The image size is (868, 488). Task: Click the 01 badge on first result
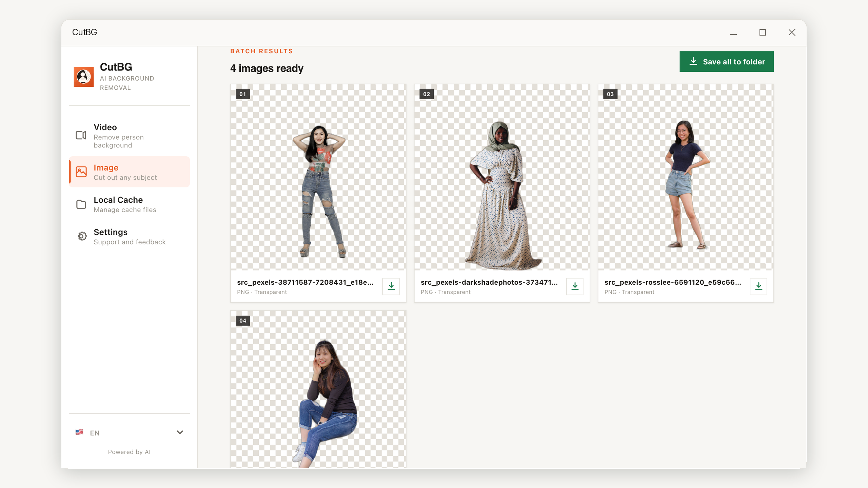243,94
